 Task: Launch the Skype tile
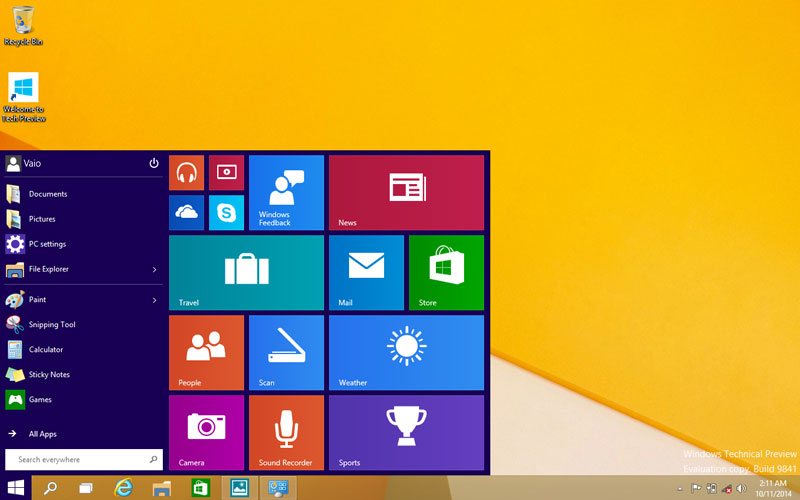pyautogui.click(x=227, y=212)
